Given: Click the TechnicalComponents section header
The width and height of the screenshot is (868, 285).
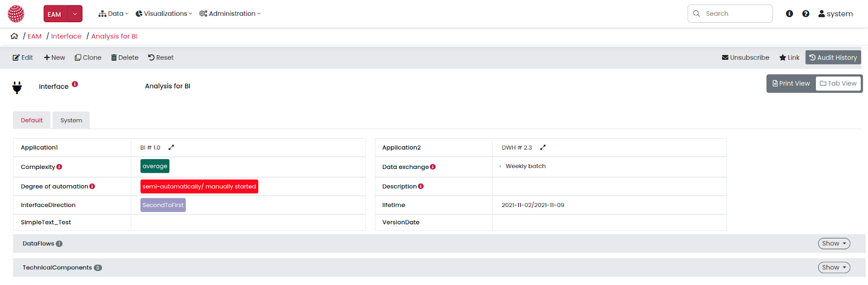Looking at the screenshot, I should point(439,268).
